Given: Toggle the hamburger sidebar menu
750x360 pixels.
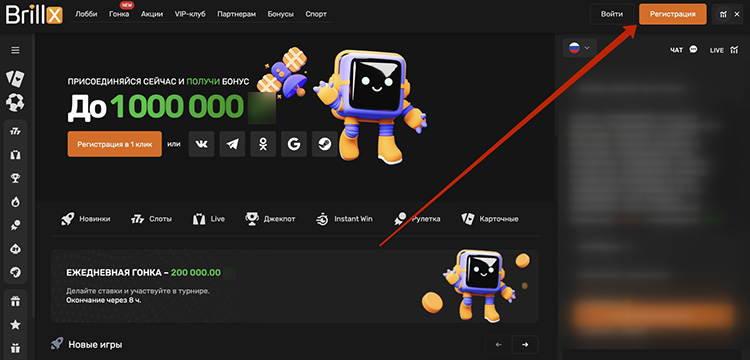Looking at the screenshot, I should [15, 50].
